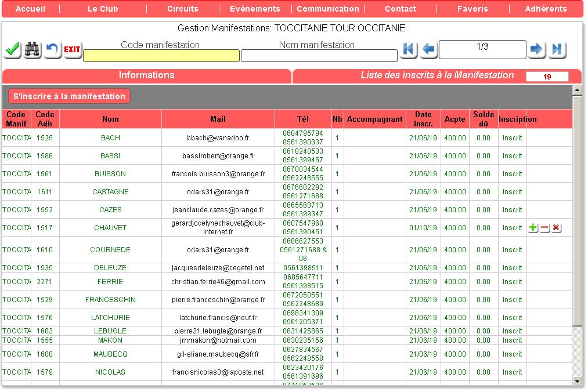The width and height of the screenshot is (588, 392).
Task: Click the Nom column header
Action: (111, 119)
